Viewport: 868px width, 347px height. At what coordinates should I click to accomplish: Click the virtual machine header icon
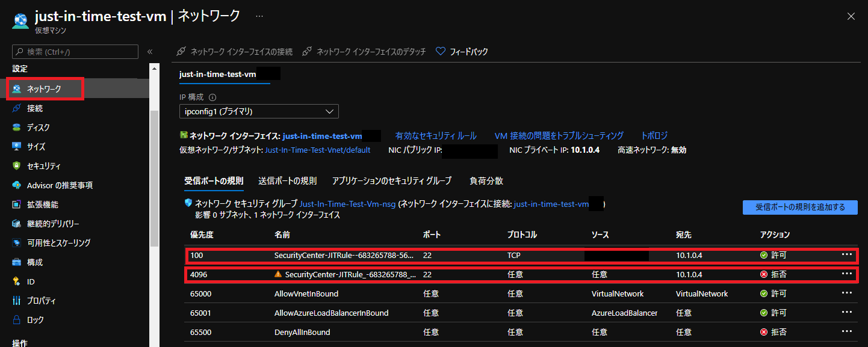click(x=20, y=20)
